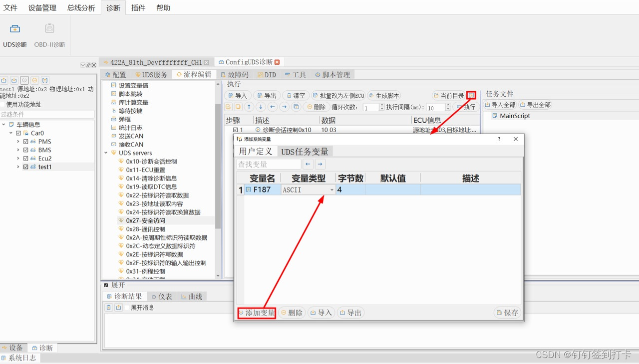Click the second import icon in device panel toolbar
This screenshot has width=639, height=364.
14,80
